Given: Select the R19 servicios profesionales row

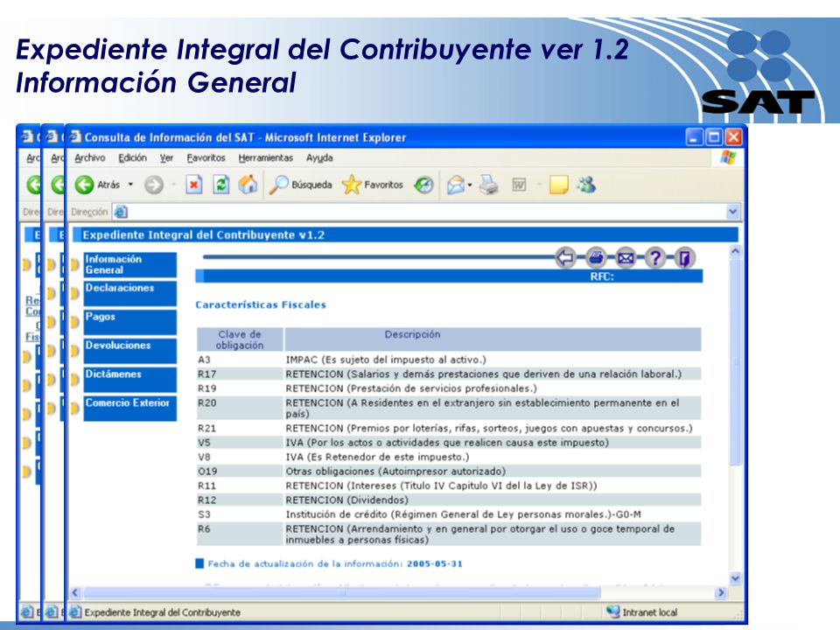Looking at the screenshot, I should [x=448, y=388].
